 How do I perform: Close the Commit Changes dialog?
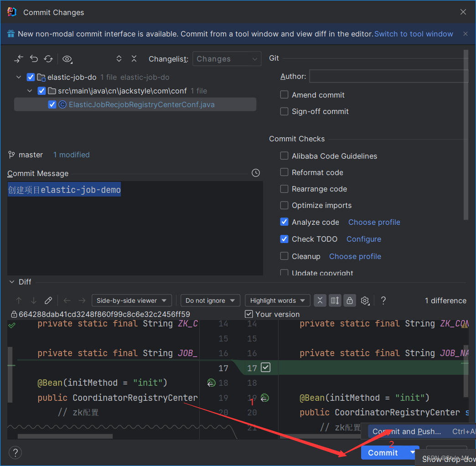[x=463, y=12]
